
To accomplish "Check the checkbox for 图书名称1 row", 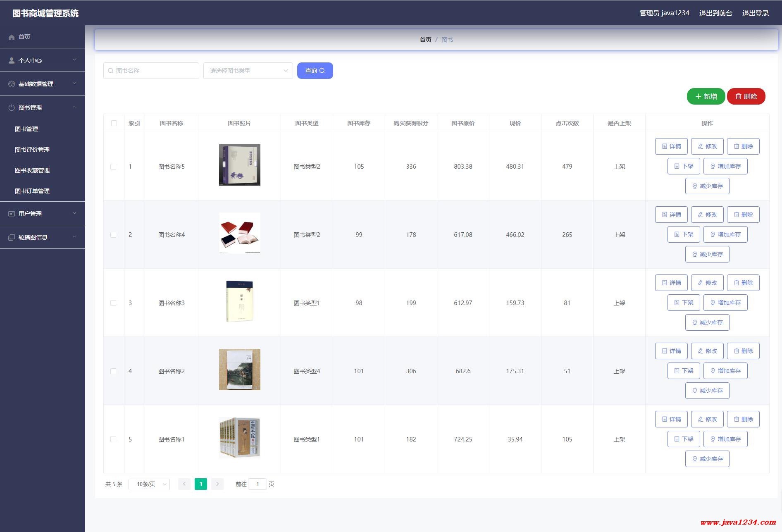I will 113,439.
